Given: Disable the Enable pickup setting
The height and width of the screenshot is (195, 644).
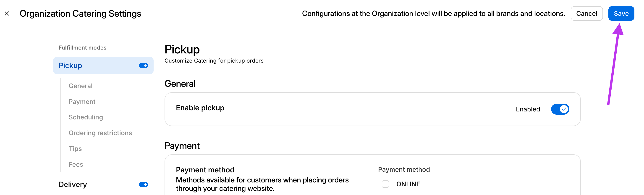Looking at the screenshot, I should [x=560, y=109].
